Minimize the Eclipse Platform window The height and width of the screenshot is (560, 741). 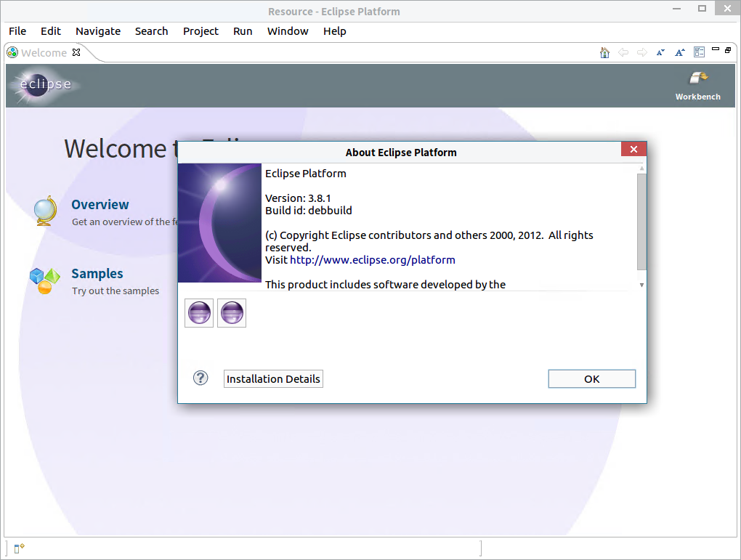(677, 9)
